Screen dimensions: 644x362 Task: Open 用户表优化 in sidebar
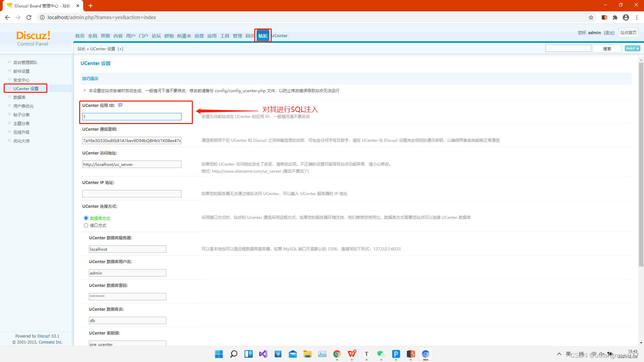[23, 106]
